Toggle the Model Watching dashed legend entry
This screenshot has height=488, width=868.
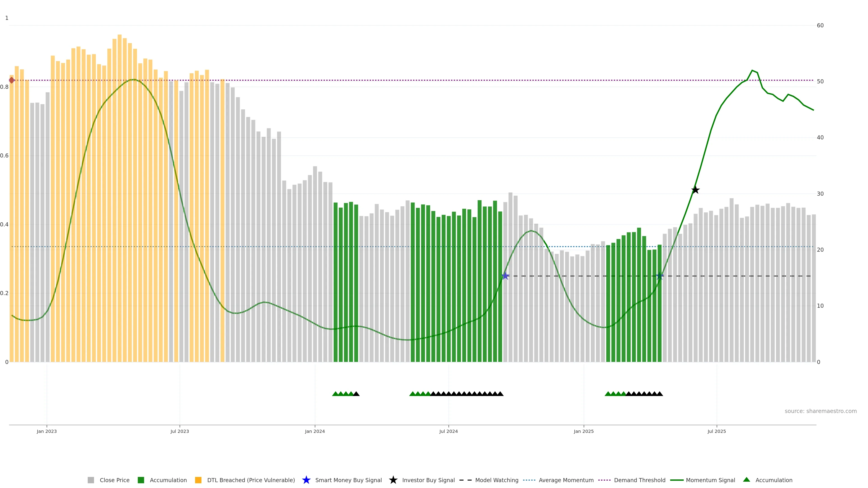click(465, 480)
